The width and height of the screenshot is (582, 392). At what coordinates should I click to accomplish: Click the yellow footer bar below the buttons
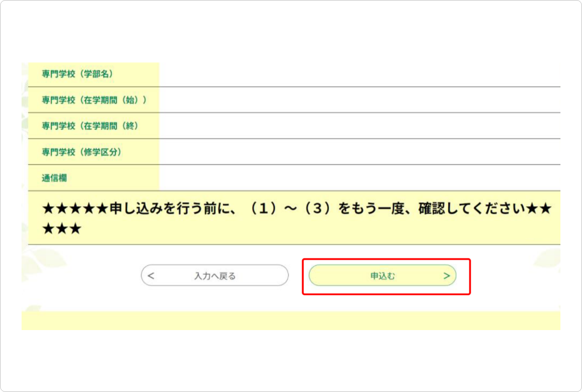[290, 320]
